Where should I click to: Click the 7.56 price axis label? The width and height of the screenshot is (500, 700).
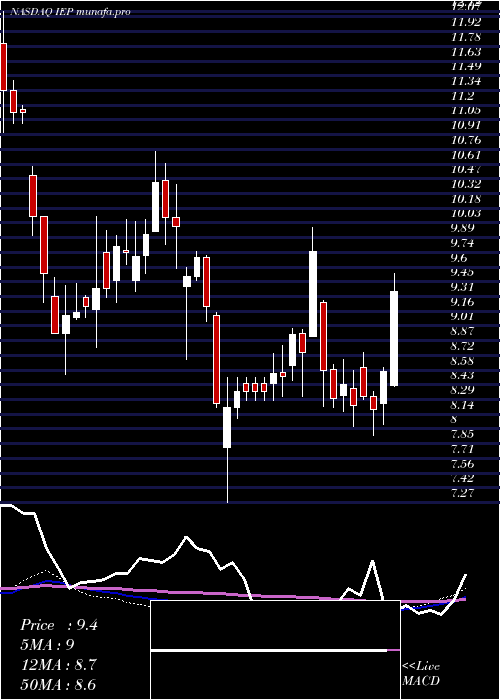point(462,464)
